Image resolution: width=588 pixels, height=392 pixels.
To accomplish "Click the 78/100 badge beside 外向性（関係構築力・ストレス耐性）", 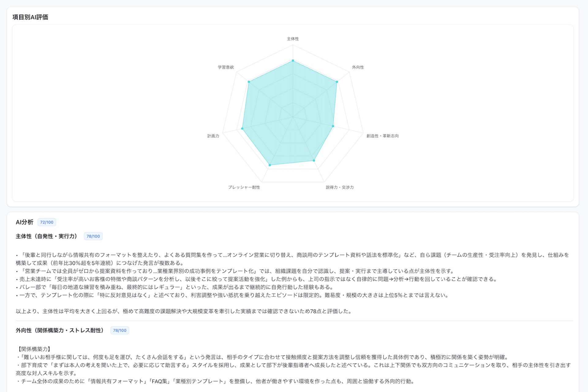I will 120,330.
